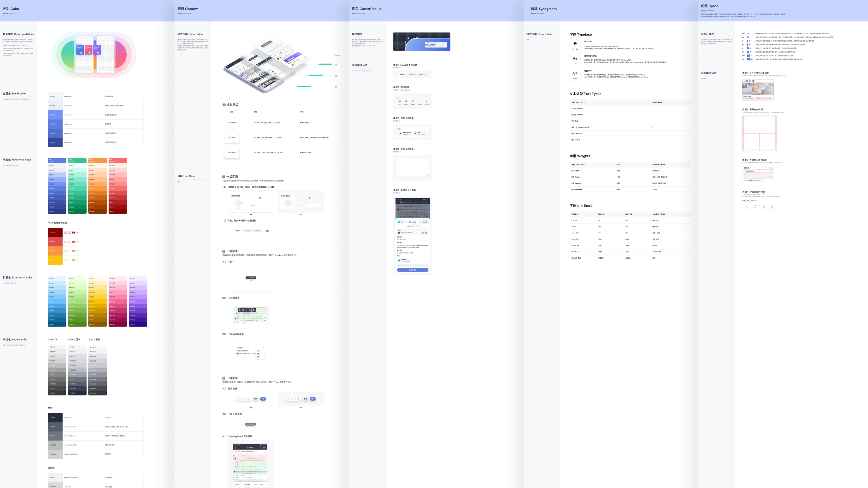
Task: Click the 中性色 Neutral color section label
Action: (x=15, y=340)
